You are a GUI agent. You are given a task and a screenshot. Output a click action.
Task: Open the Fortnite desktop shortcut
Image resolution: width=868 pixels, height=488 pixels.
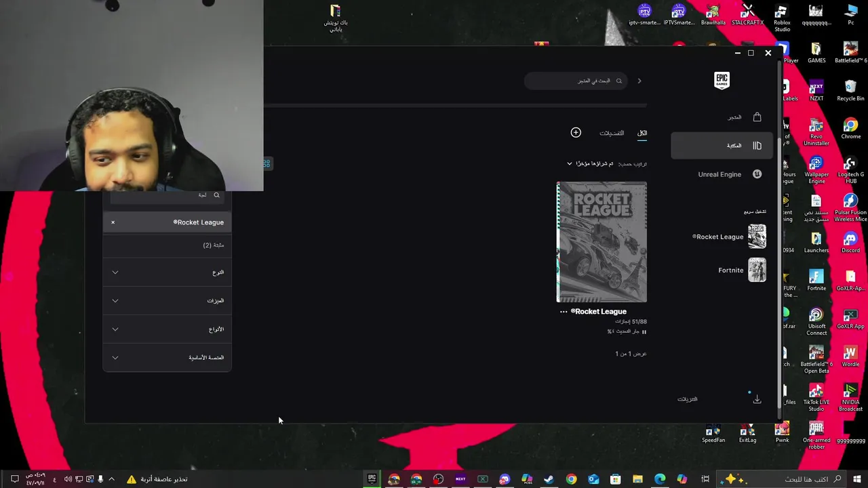[x=816, y=281]
